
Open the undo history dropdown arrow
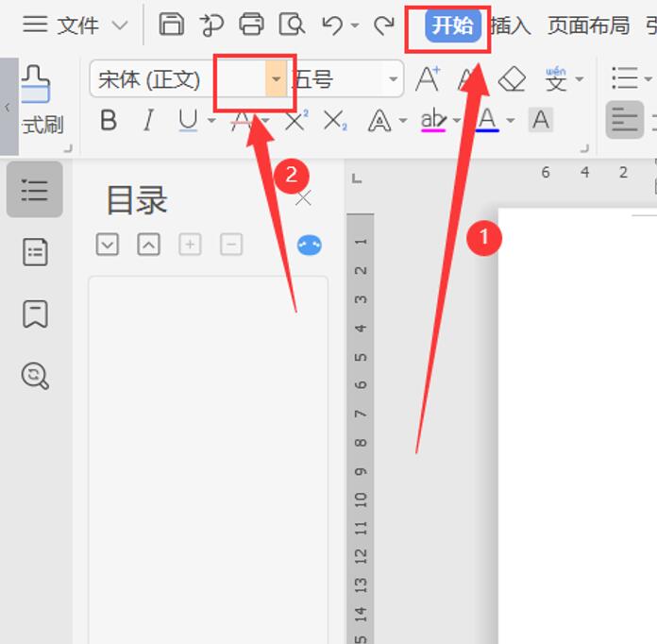(x=355, y=25)
